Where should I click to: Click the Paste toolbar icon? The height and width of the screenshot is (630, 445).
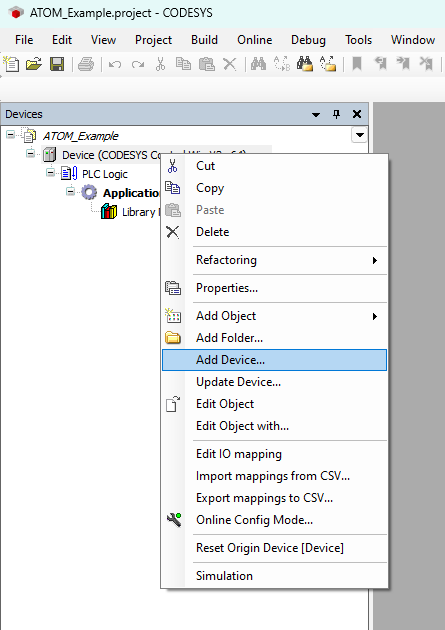[x=207, y=64]
